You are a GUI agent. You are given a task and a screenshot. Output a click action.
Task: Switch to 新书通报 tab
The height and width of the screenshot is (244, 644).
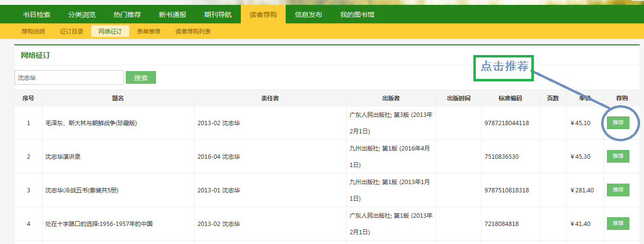coord(173,15)
